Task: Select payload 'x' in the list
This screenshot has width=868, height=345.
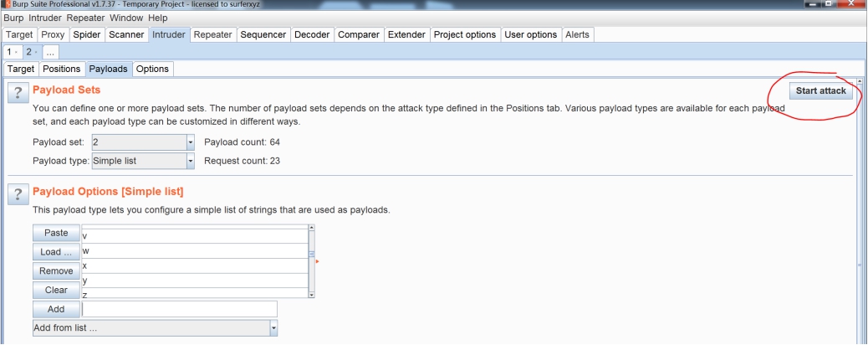Action: (x=195, y=265)
